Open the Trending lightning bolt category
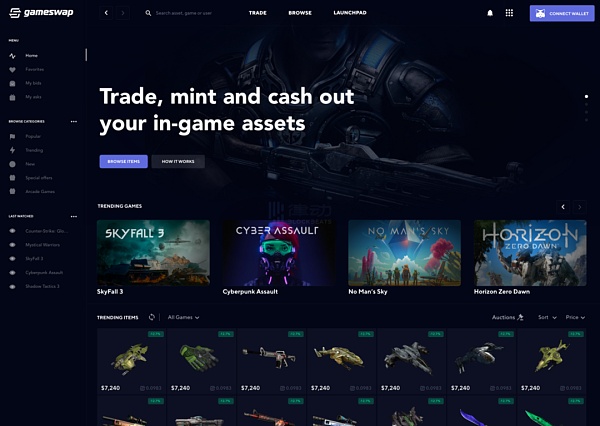Image resolution: width=600 pixels, height=426 pixels. (x=12, y=150)
